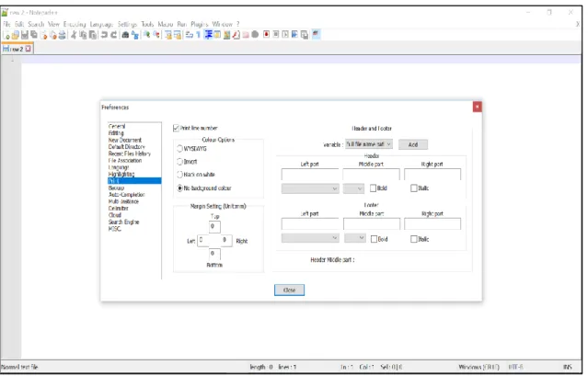Open the Header font size dropdown
The height and width of the screenshot is (376, 588).
(353, 188)
